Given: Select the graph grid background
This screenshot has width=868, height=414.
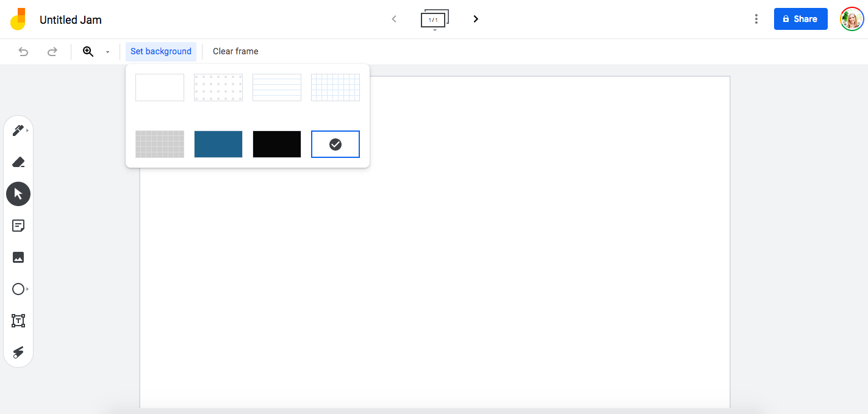Looking at the screenshot, I should 335,87.
